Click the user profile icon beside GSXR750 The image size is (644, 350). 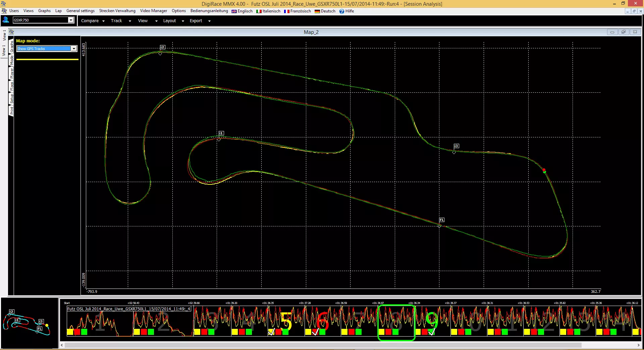tap(6, 20)
